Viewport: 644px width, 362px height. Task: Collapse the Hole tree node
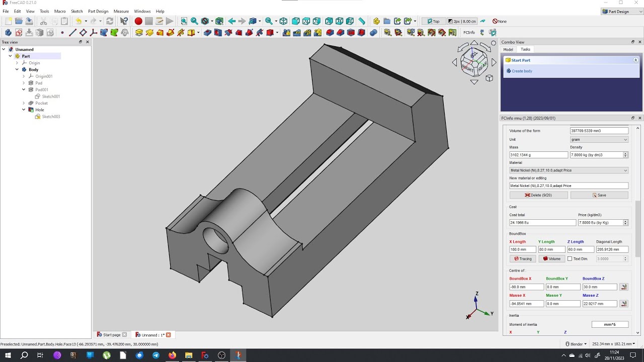pyautogui.click(x=24, y=110)
